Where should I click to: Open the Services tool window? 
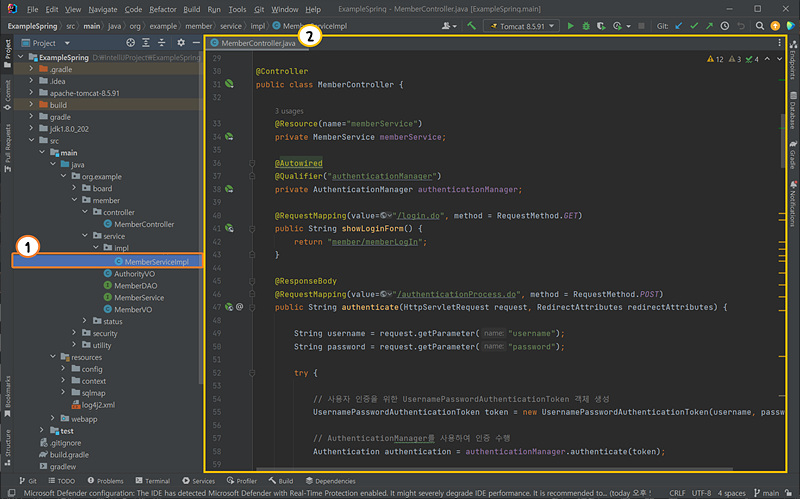tap(198, 481)
